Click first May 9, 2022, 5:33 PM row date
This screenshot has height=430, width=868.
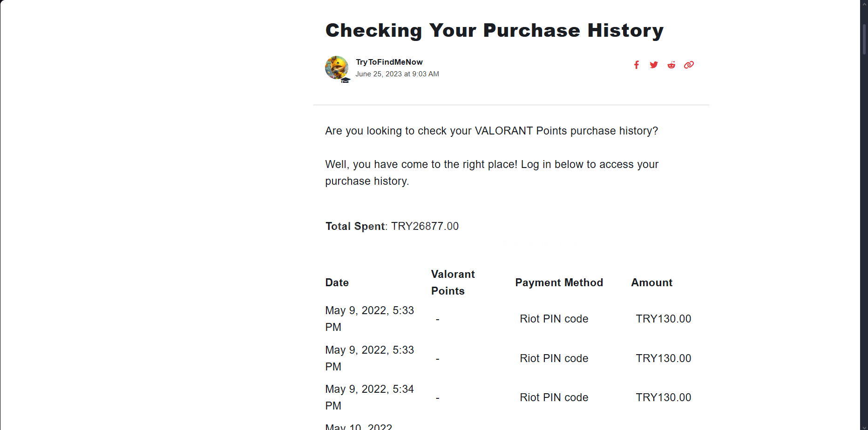coord(370,319)
